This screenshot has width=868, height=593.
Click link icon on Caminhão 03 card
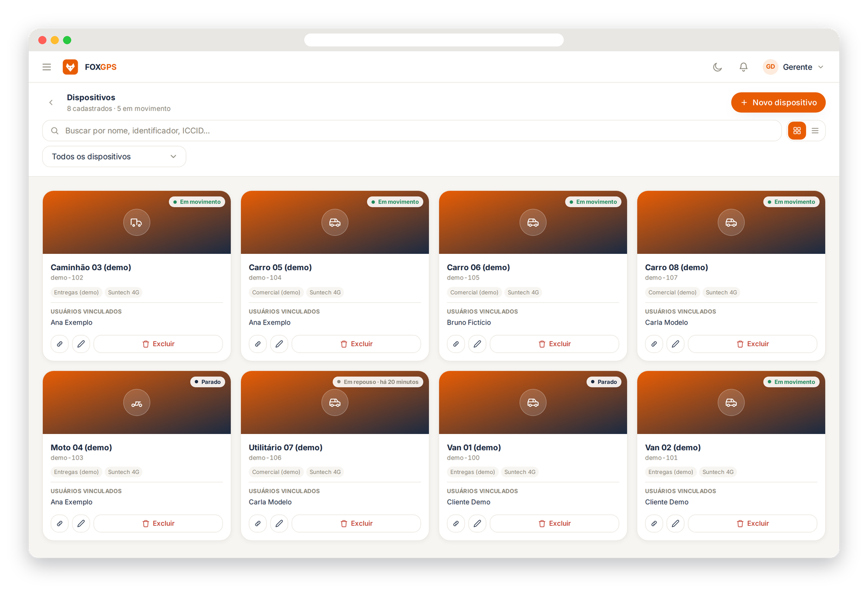[60, 344]
